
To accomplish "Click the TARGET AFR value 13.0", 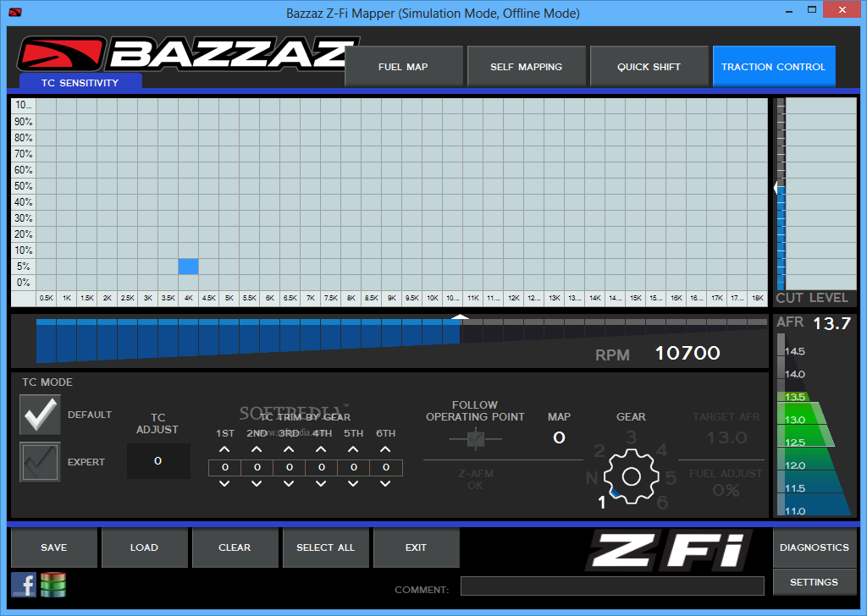I will click(726, 438).
